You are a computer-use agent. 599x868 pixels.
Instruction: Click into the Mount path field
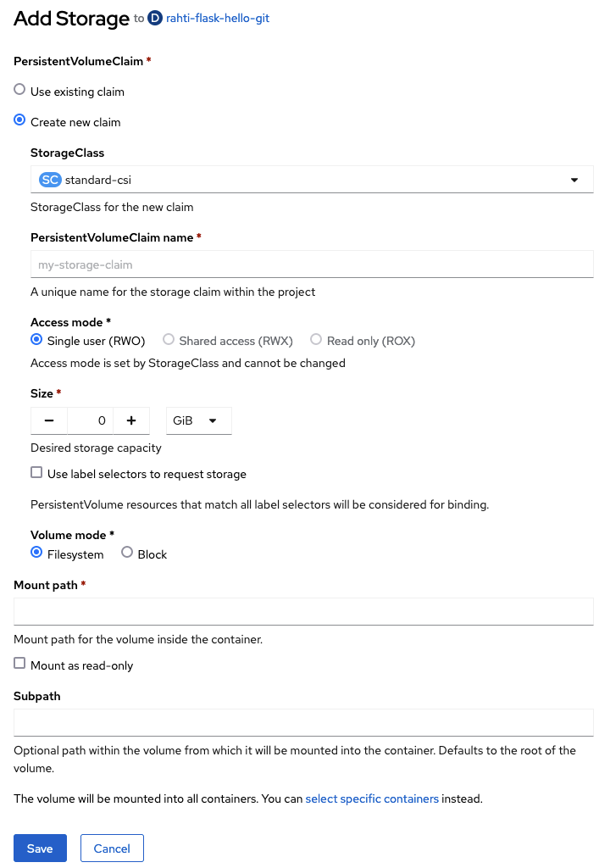303,611
